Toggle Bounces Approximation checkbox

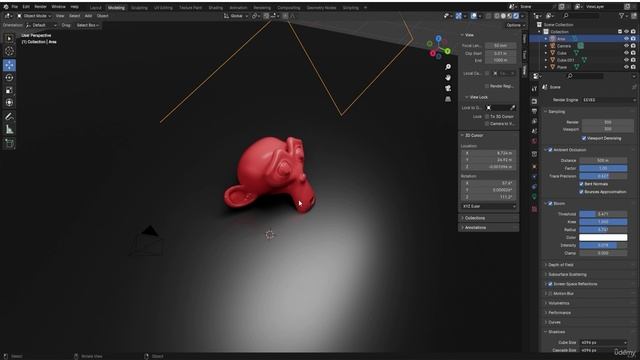(x=581, y=192)
